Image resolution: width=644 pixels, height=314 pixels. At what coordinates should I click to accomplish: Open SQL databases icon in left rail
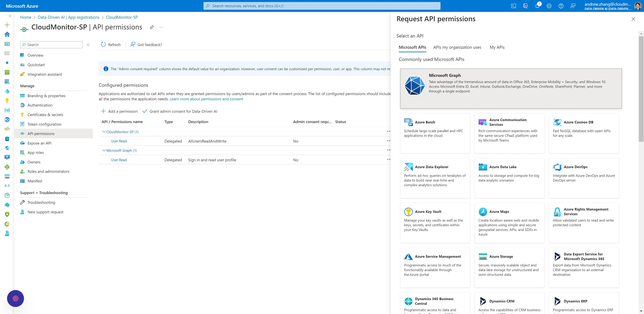pos(7,139)
